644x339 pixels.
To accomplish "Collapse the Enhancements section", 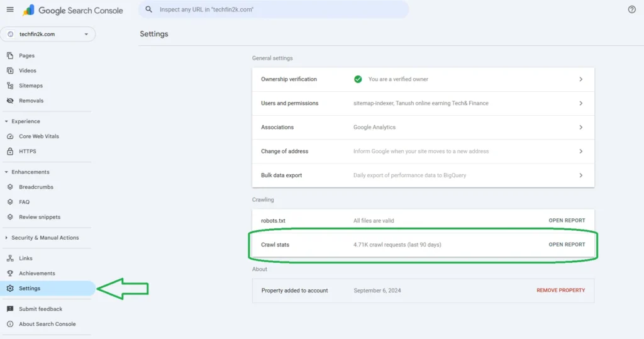I will [6, 172].
